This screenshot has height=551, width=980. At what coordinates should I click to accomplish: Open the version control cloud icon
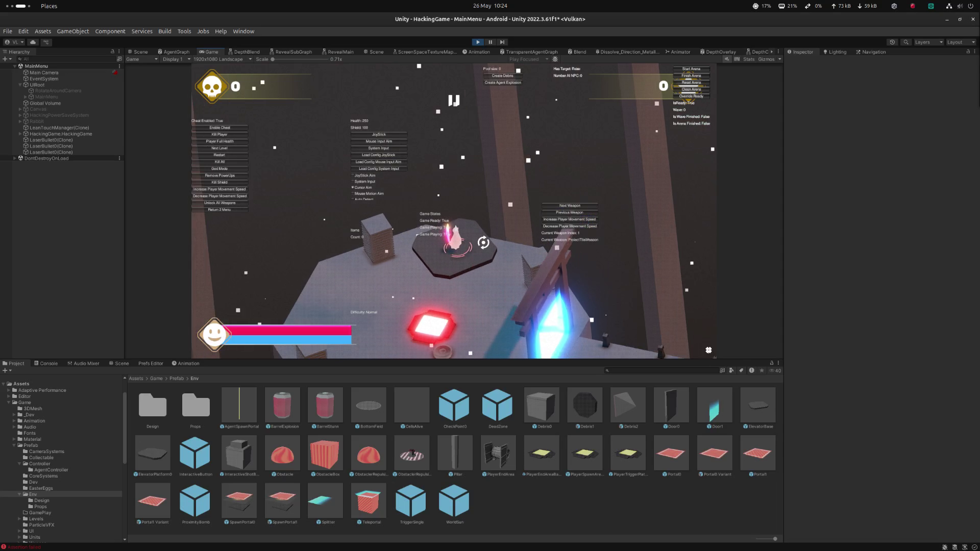[33, 42]
